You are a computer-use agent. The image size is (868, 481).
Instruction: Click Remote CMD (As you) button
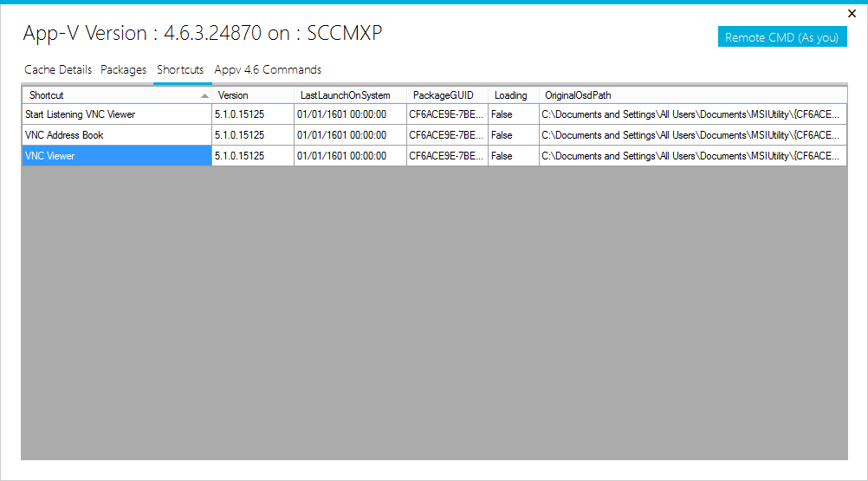point(782,37)
